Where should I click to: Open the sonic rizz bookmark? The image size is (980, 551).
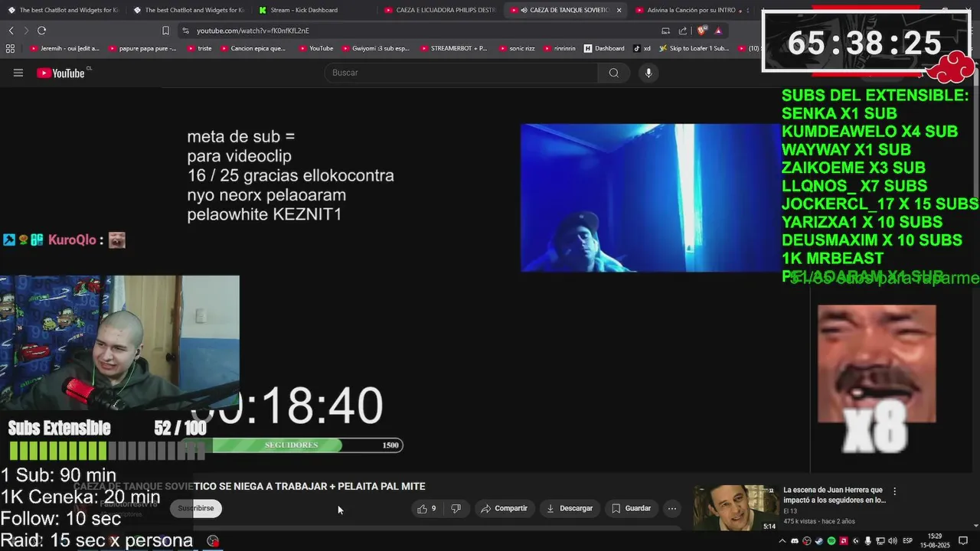517,48
